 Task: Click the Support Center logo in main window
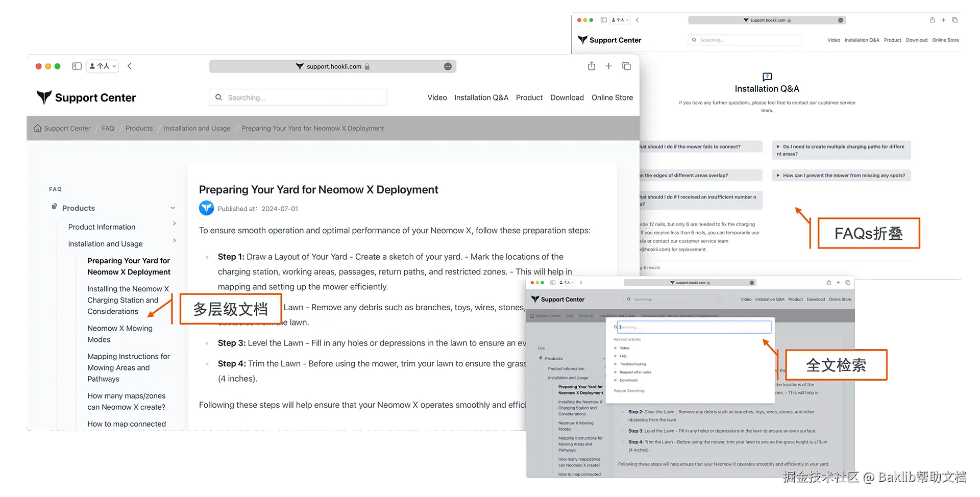[86, 97]
